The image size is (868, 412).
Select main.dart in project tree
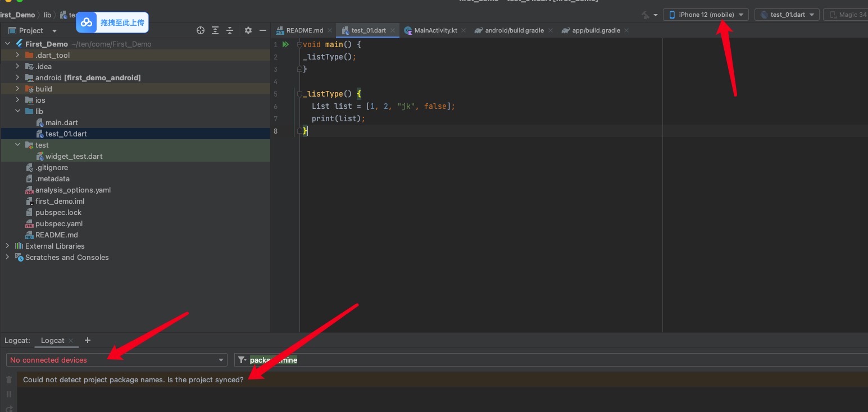(61, 122)
